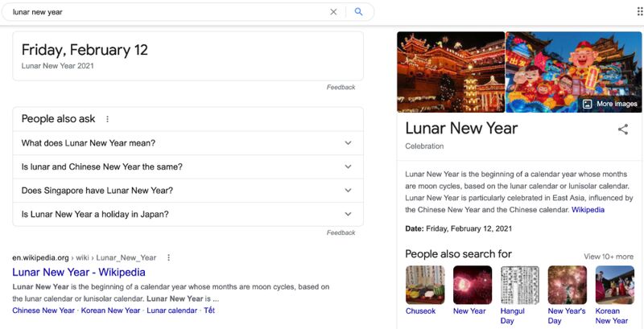This screenshot has height=329, width=644.
Task: Expand "Is Lunar New Year a holiday in Japan?"
Action: point(188,214)
